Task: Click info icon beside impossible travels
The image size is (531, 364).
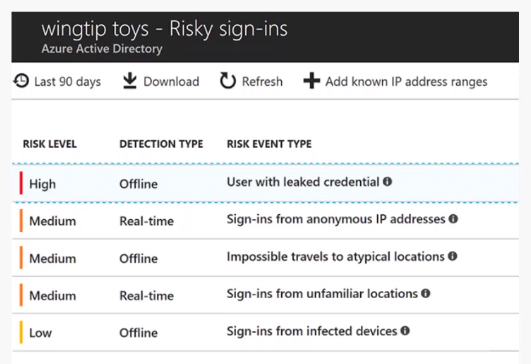Action: tap(452, 256)
